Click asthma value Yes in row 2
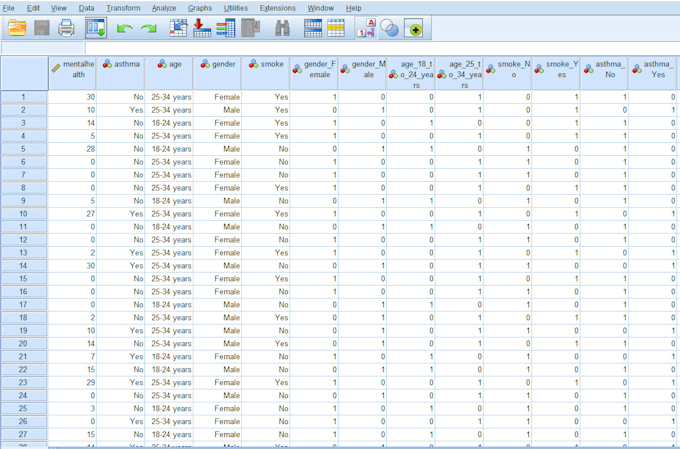 (121, 110)
